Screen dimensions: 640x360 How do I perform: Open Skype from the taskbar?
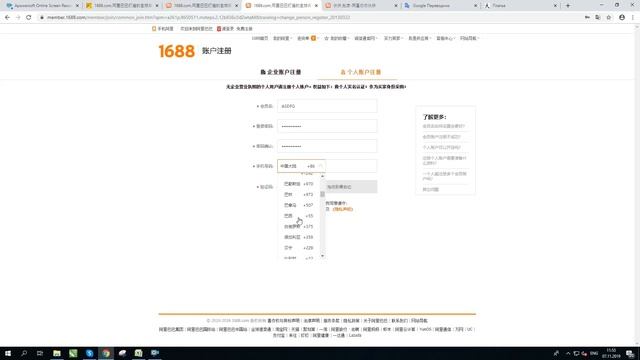(89, 353)
